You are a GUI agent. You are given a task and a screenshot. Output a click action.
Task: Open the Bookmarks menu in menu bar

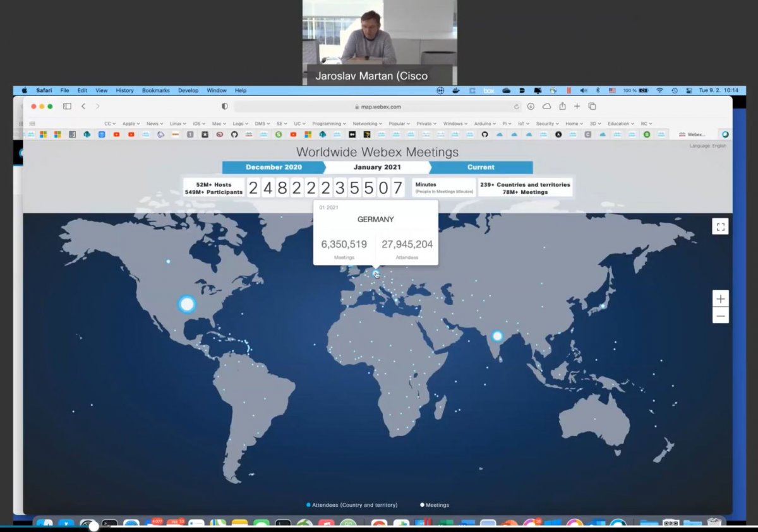click(155, 90)
